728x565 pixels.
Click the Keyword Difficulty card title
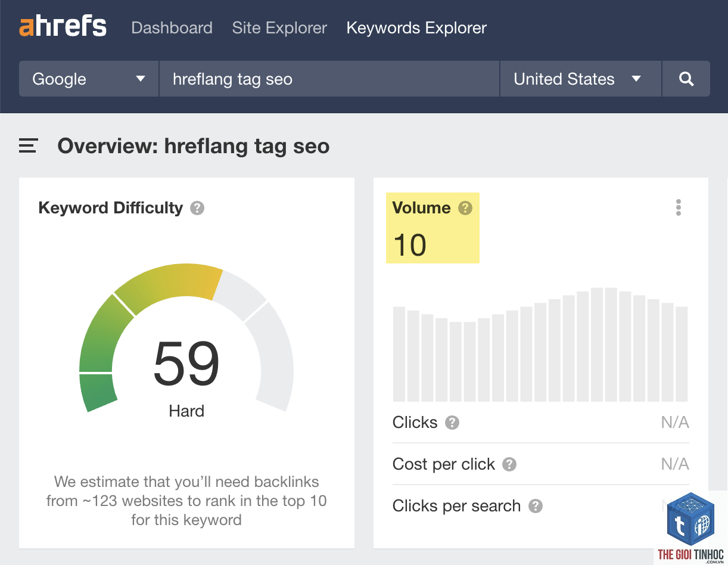click(x=110, y=208)
